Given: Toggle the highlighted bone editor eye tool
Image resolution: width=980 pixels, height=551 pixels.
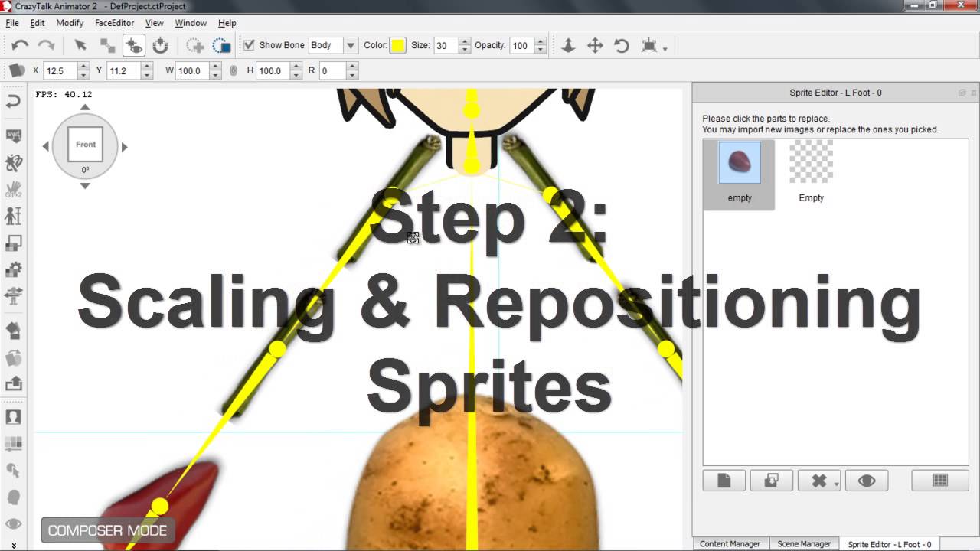Looking at the screenshot, I should 133,45.
